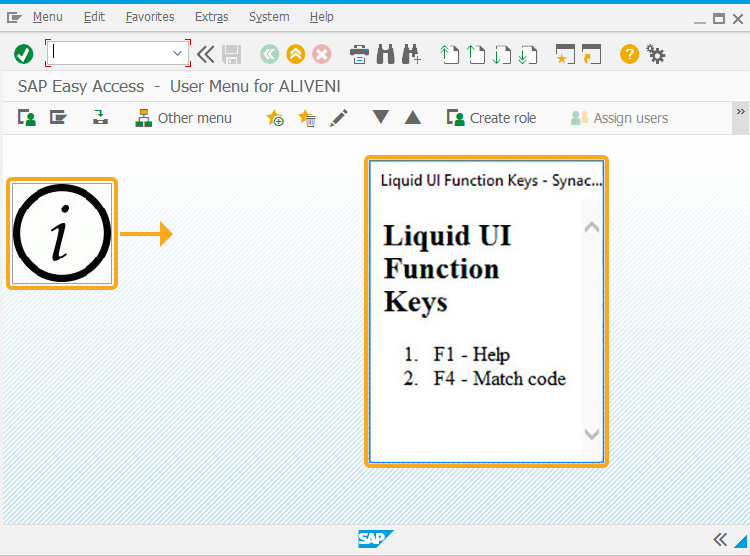Go to Last Page icon

pyautogui.click(x=528, y=54)
